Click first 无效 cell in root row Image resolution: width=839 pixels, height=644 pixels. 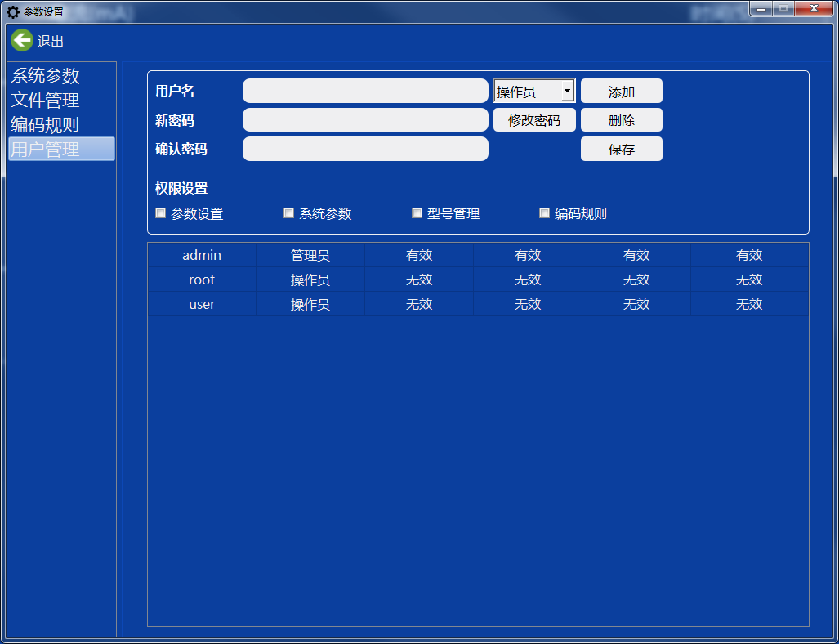coord(419,280)
